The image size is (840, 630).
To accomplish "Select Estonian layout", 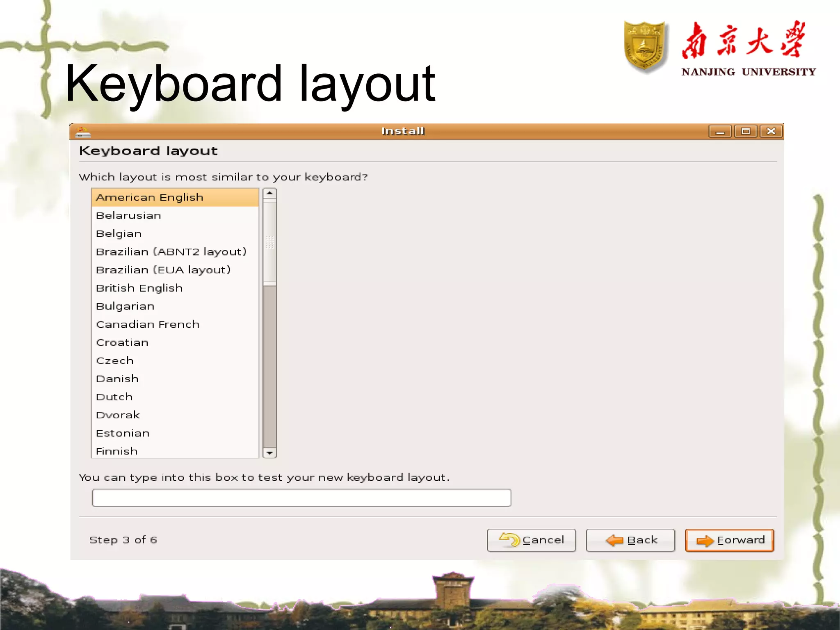I will [175, 433].
